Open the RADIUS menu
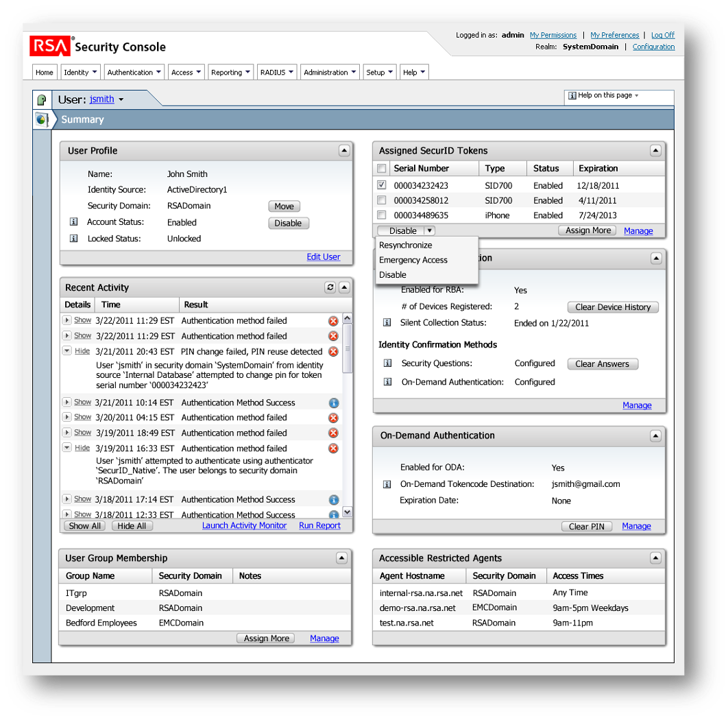Screen dimensions: 728x718 tap(277, 73)
